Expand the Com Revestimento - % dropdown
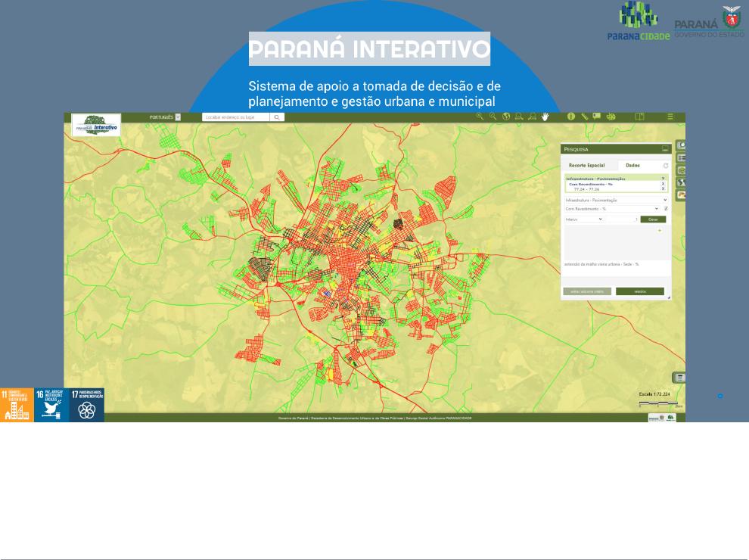This screenshot has width=749, height=560. point(657,208)
